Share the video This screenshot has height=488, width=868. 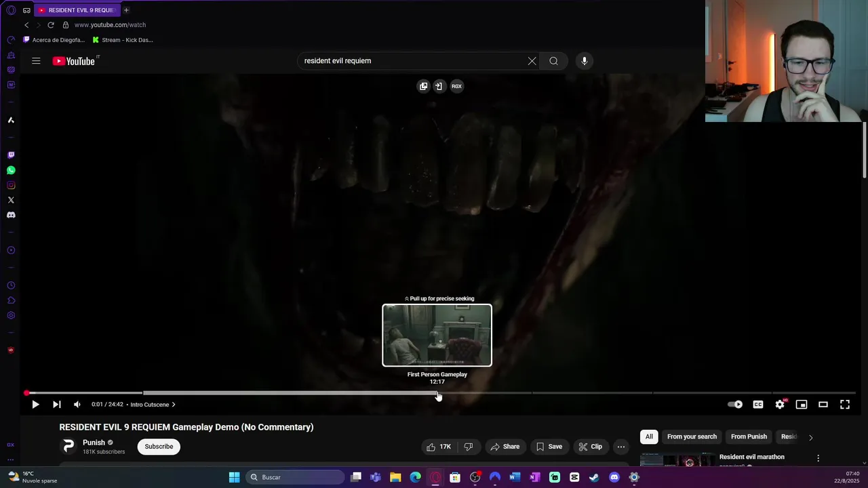pyautogui.click(x=505, y=447)
